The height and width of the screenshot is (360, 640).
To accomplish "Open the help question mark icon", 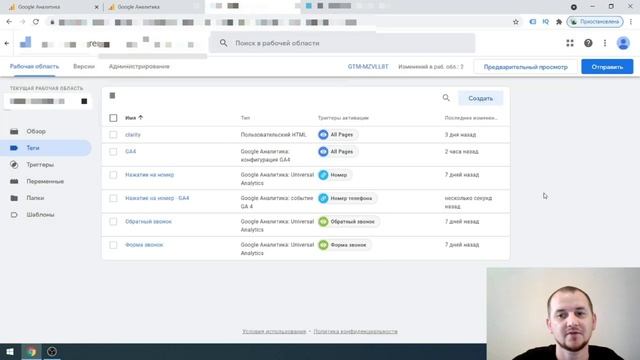I will tap(588, 43).
